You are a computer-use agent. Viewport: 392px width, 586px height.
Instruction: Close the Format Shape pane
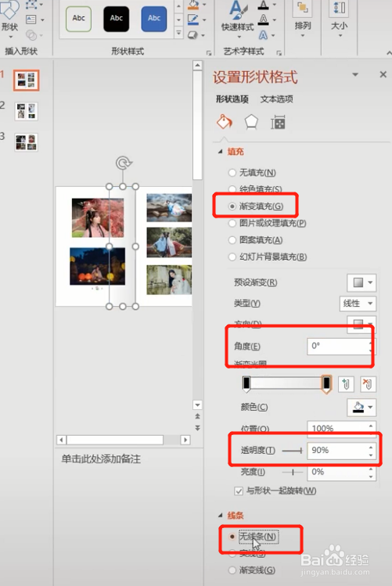[383, 74]
